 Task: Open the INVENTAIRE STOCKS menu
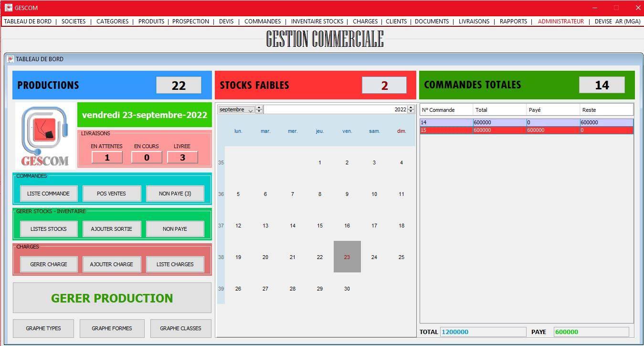(x=317, y=22)
